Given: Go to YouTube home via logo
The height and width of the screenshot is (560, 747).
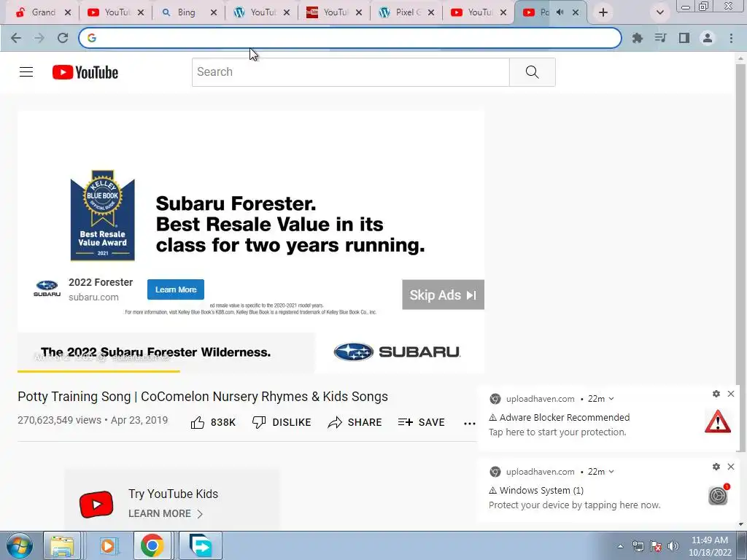Looking at the screenshot, I should (x=85, y=72).
